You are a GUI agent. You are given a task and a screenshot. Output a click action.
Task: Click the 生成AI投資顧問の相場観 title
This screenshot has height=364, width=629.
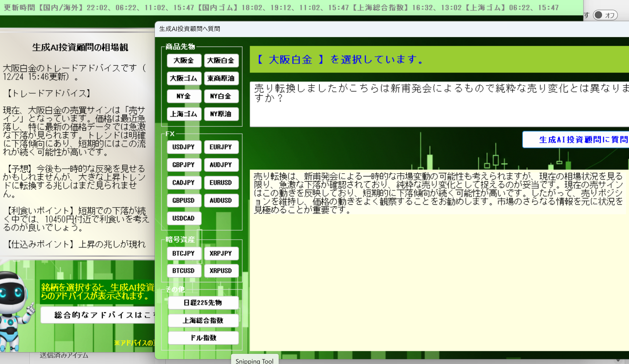tap(80, 47)
